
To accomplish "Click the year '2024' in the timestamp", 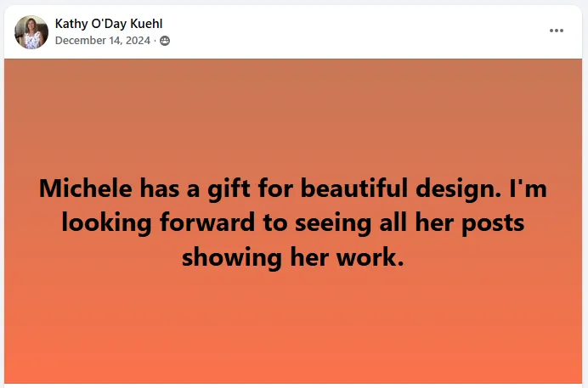I will pos(138,41).
